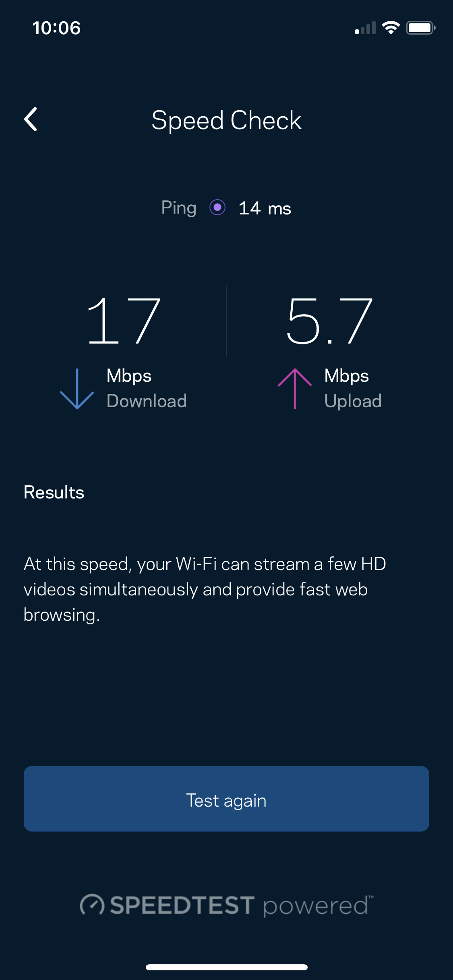Tap the Speed Check title
This screenshot has width=453, height=980.
coord(226,120)
